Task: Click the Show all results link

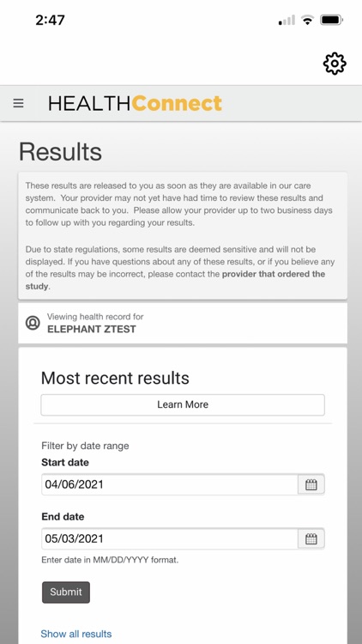Action: (76, 634)
